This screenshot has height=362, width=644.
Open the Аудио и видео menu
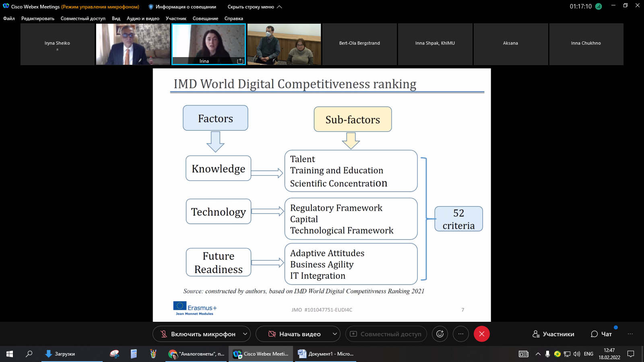pos(143,19)
